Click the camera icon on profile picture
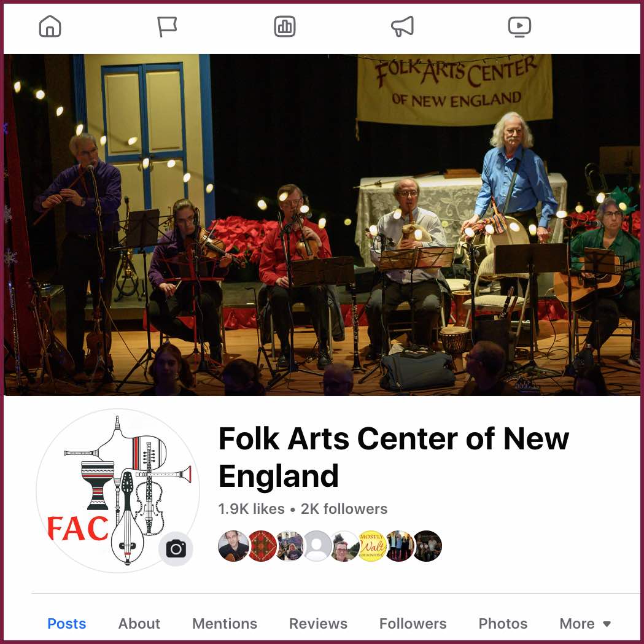Screen dimensions: 644x644 click(176, 549)
